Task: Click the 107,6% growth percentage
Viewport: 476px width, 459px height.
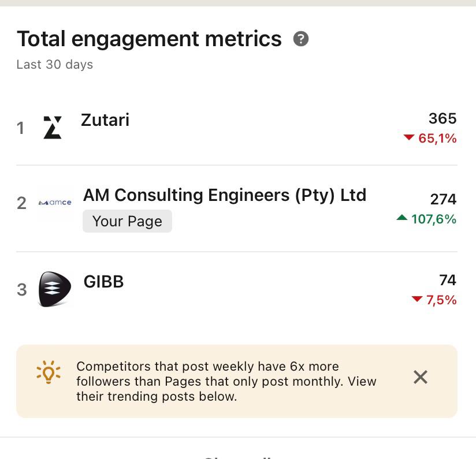Action: [434, 219]
